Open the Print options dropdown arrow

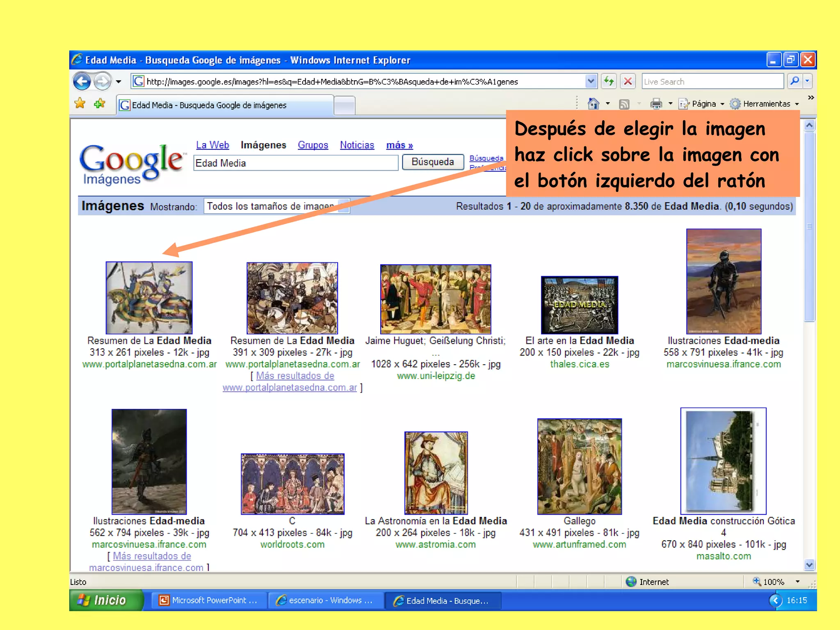(x=671, y=104)
